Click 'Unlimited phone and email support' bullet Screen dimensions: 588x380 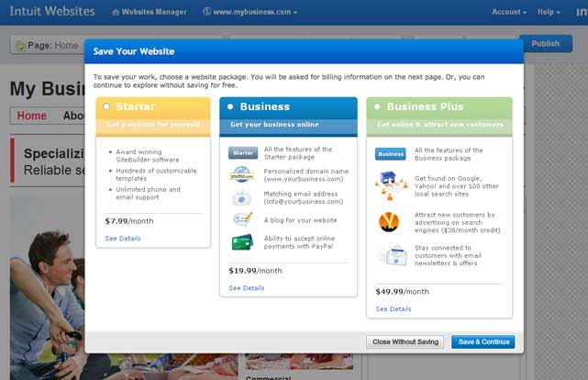pyautogui.click(x=148, y=193)
